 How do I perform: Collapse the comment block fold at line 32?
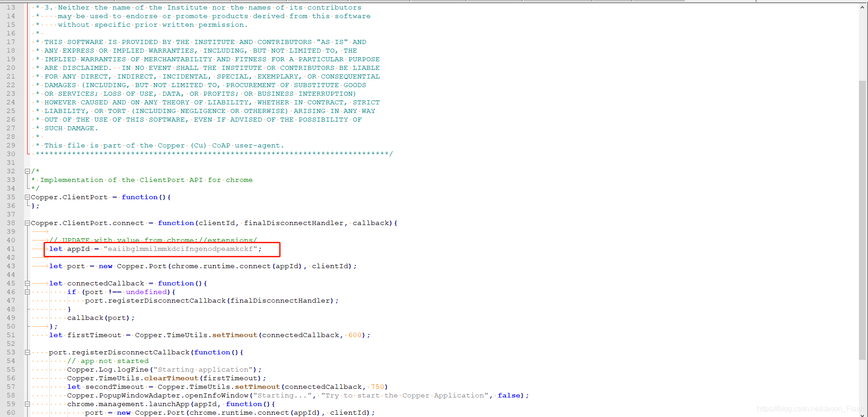pos(27,172)
